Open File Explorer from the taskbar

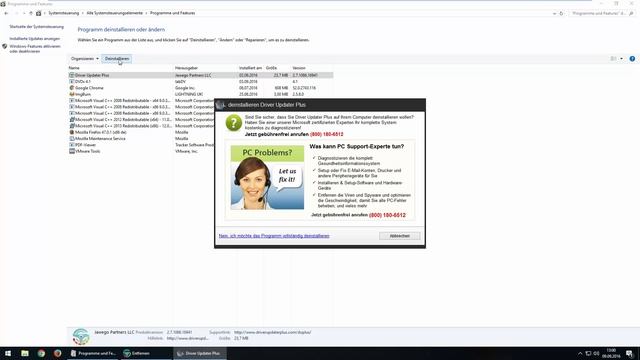click(x=25, y=353)
